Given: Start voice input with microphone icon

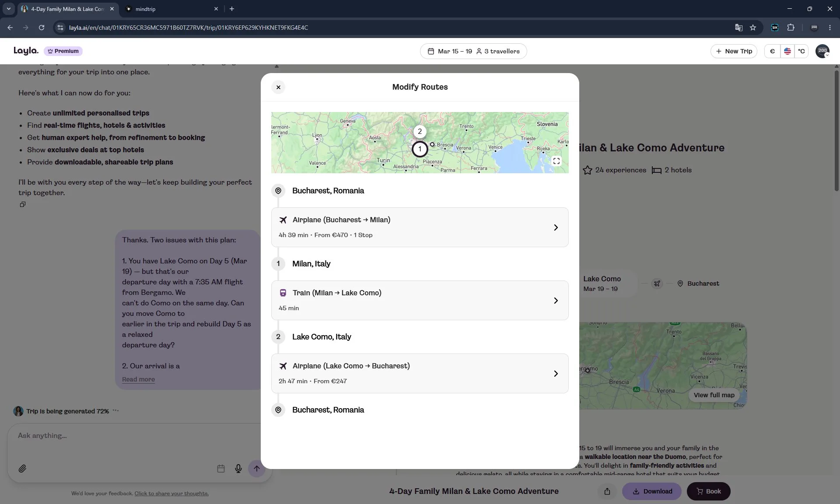Looking at the screenshot, I should pyautogui.click(x=238, y=469).
